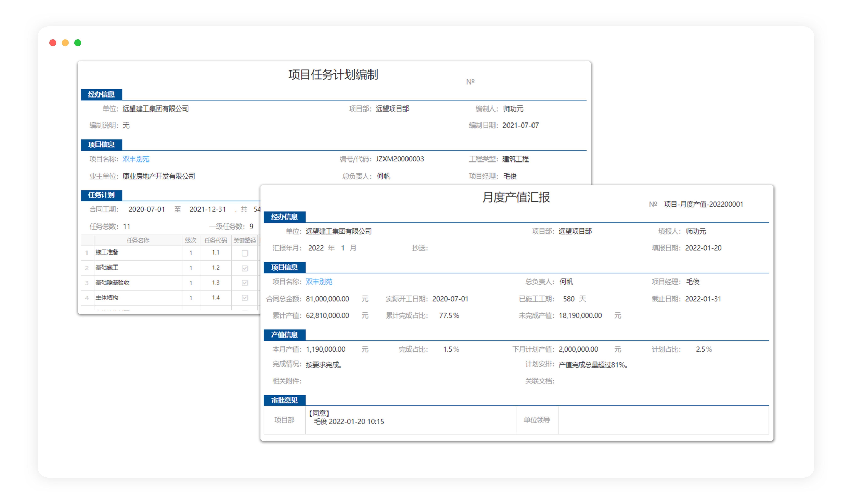Select the 主体结构 task name cell

tap(138, 298)
